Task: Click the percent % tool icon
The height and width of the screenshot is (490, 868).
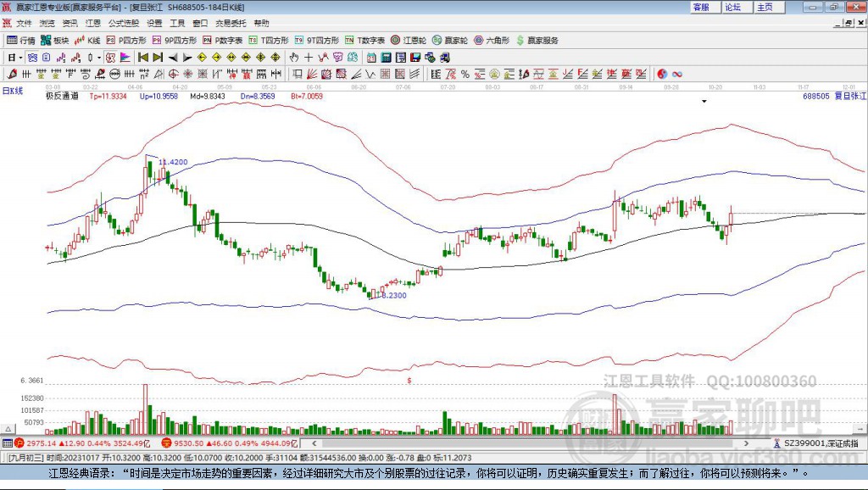Action: [x=465, y=75]
